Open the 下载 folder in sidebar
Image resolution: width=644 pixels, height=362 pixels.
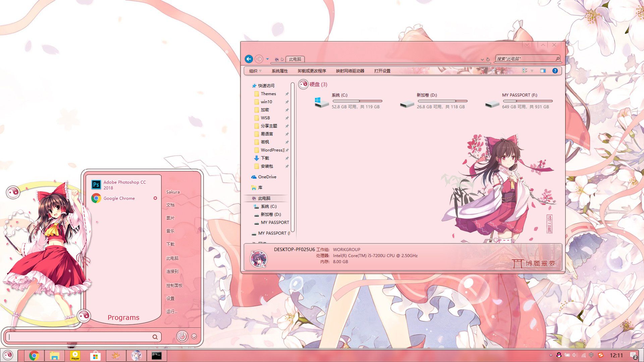(x=265, y=158)
